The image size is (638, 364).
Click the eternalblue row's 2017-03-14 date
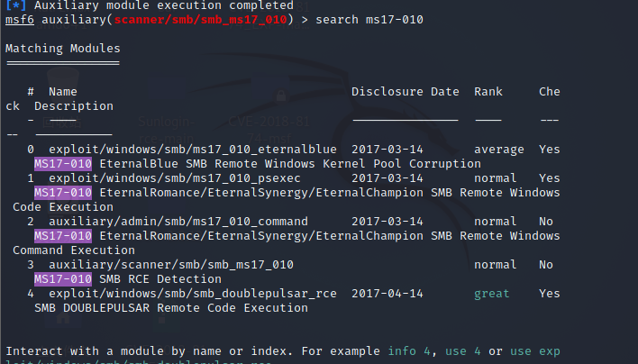click(x=387, y=150)
